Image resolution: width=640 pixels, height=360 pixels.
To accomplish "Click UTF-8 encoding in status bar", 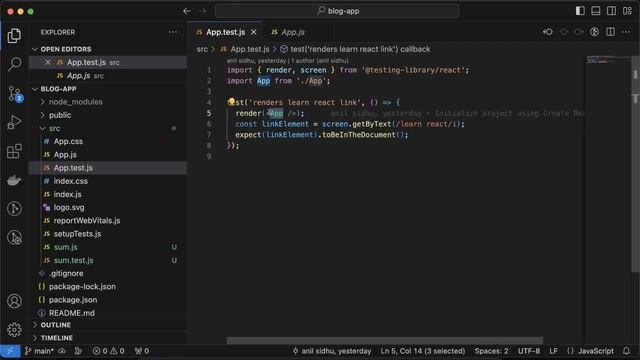I will click(529, 351).
